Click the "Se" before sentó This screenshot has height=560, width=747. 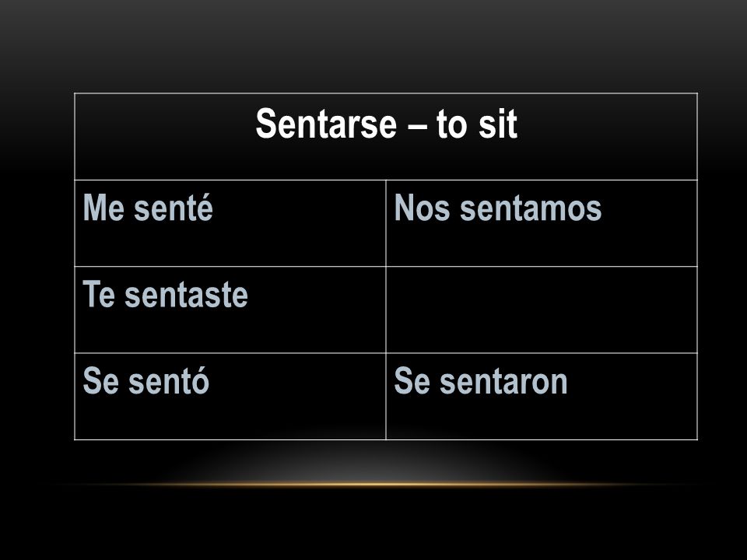click(100, 381)
